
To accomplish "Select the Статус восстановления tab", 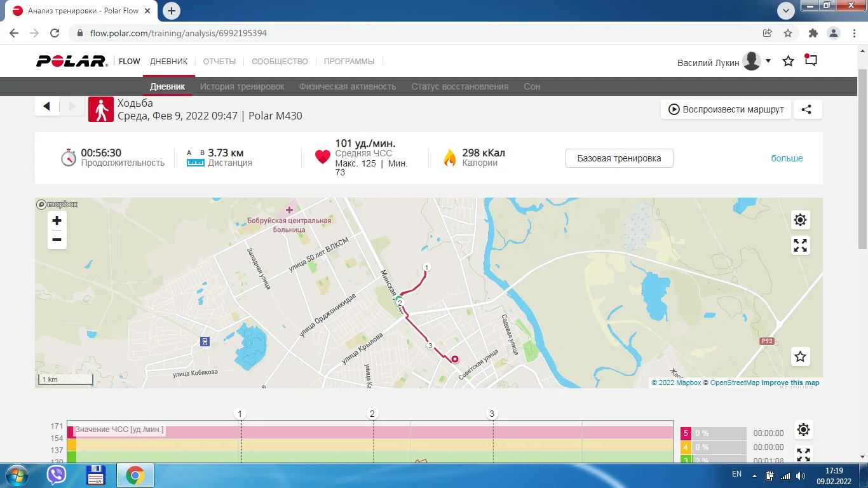I will click(459, 86).
